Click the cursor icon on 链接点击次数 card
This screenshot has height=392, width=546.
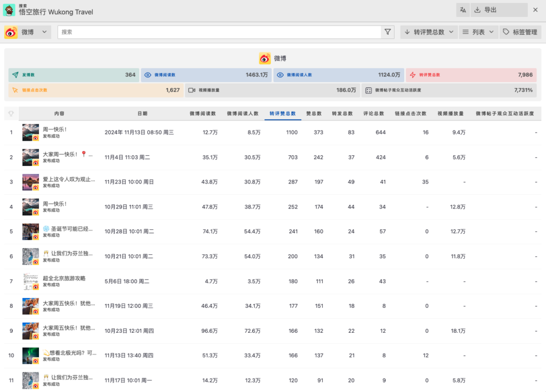tap(15, 90)
